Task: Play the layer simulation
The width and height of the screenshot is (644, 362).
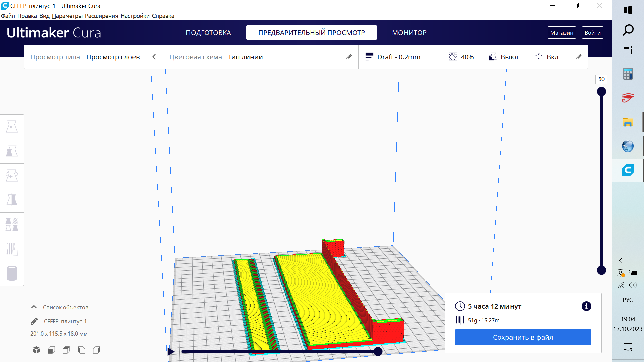Action: click(171, 352)
